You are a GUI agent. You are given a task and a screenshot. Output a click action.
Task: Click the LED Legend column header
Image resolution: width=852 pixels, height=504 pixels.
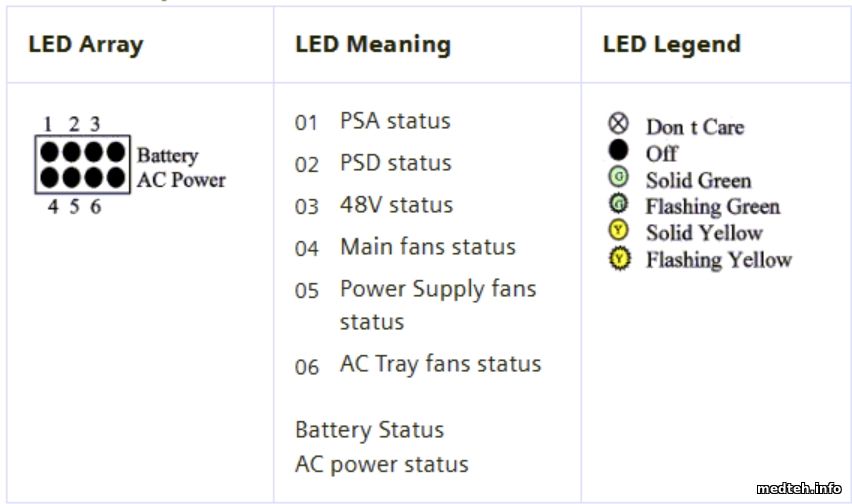coord(671,45)
